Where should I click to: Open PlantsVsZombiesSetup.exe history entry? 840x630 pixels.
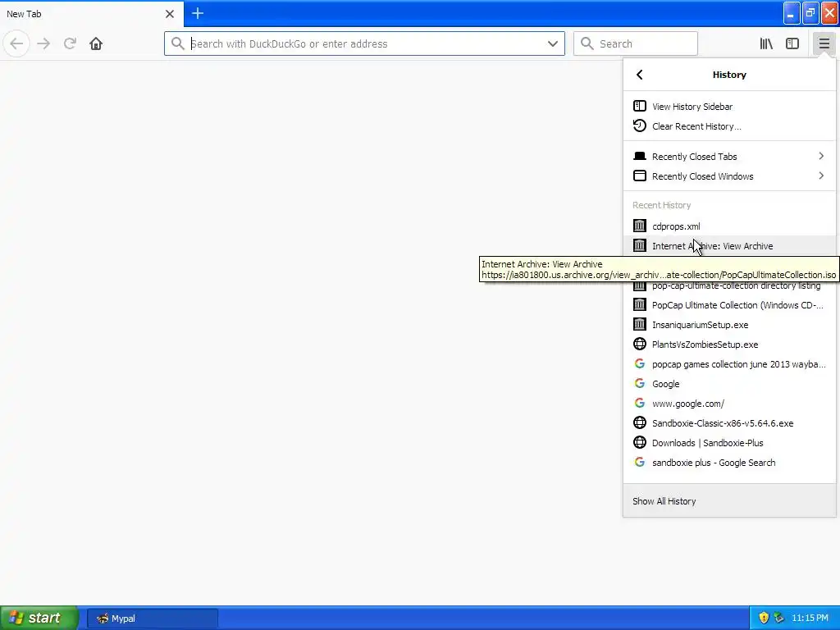[729, 345]
